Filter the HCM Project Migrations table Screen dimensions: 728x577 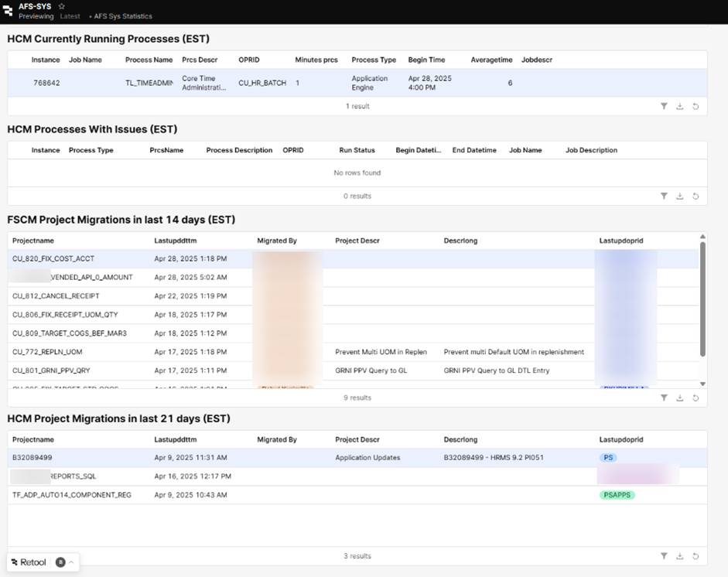tap(664, 556)
